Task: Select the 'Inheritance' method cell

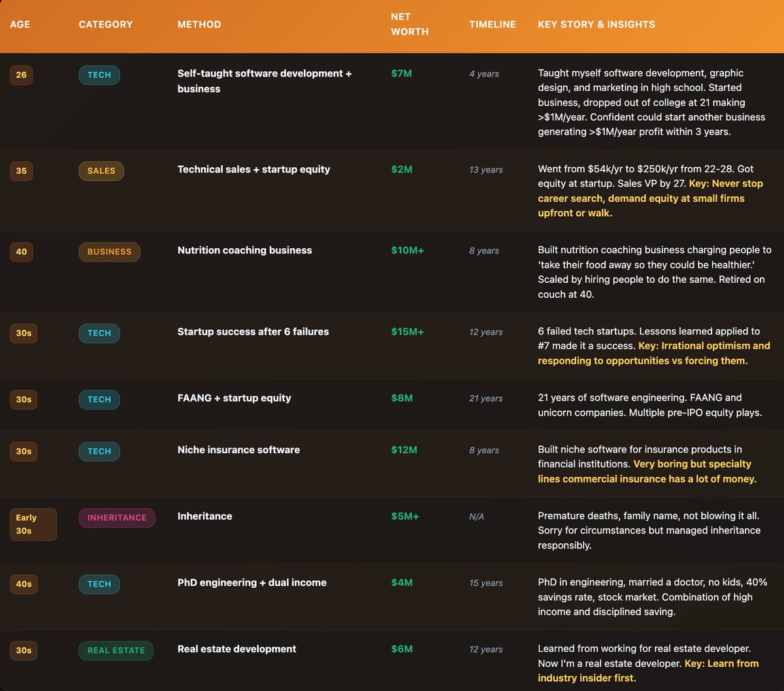Action: click(x=204, y=516)
